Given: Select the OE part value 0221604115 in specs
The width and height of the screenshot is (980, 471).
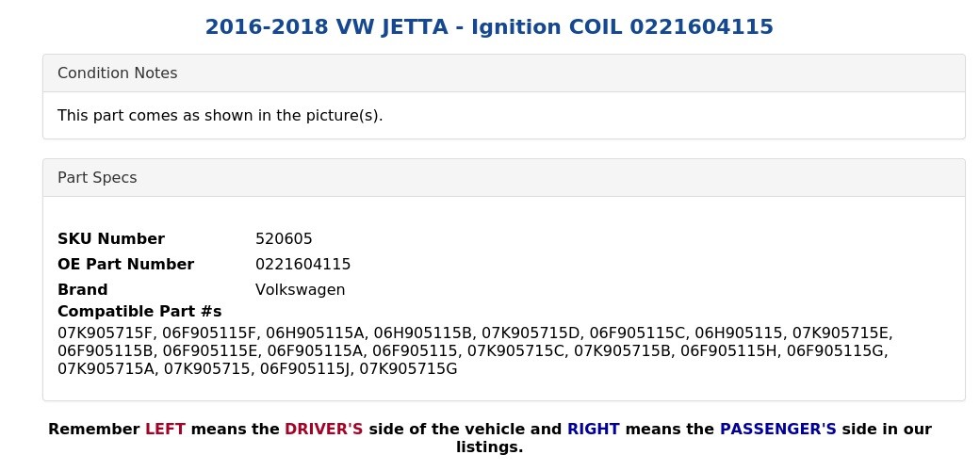Looking at the screenshot, I should [302, 265].
